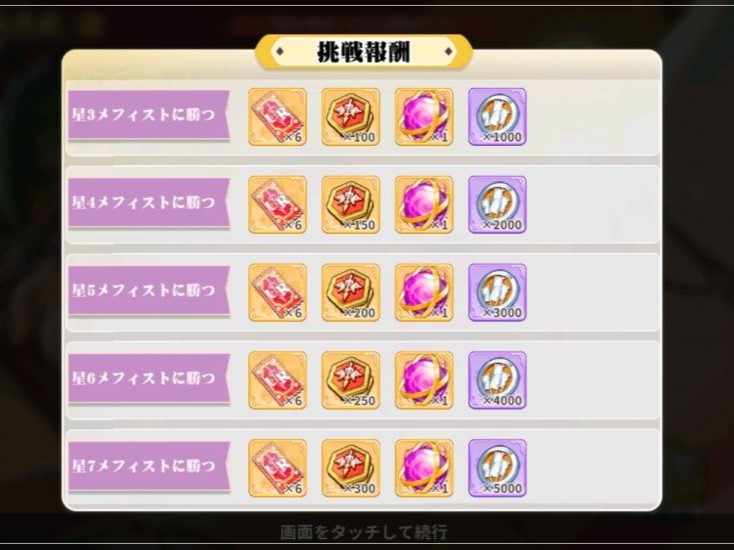
Task: Tap the pink orb in the 星3 row
Action: coord(424,117)
